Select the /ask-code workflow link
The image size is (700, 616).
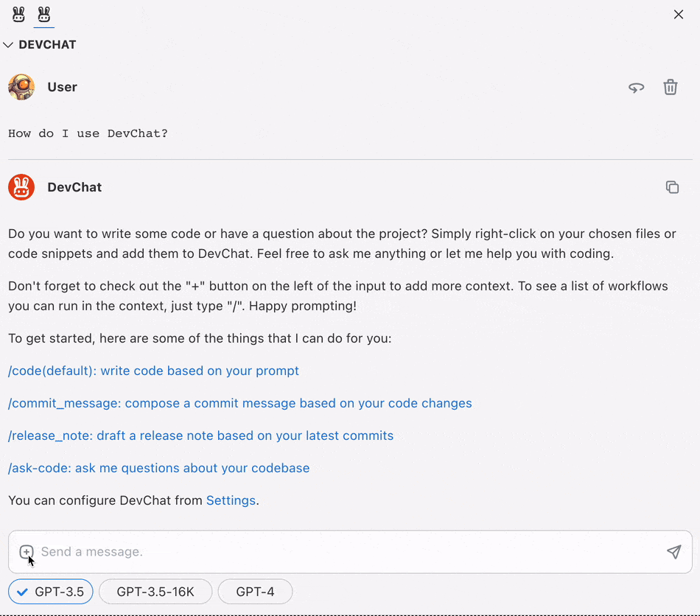pos(158,468)
